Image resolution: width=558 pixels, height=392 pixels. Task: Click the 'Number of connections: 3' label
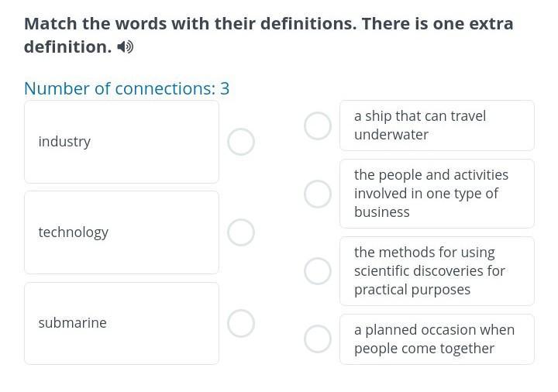pyautogui.click(x=126, y=88)
